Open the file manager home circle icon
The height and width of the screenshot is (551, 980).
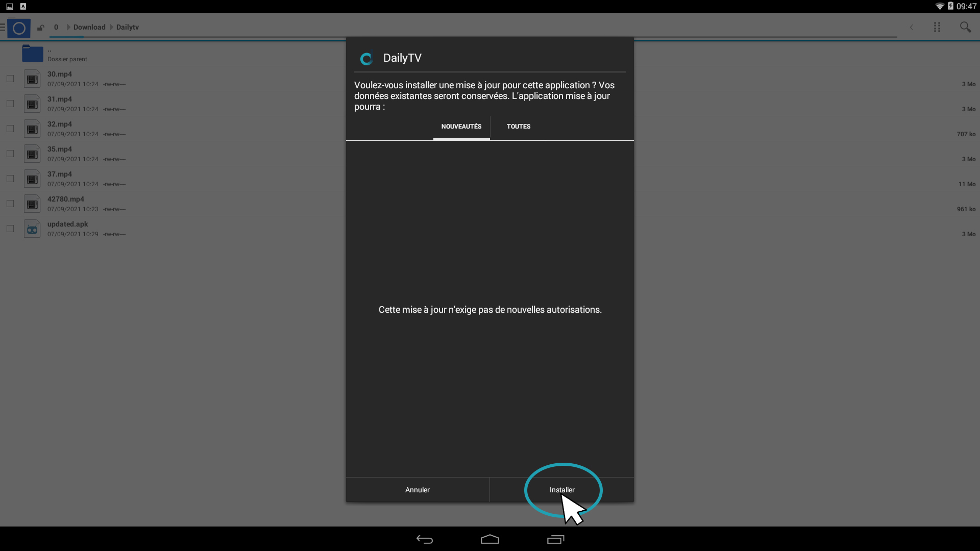click(x=19, y=28)
